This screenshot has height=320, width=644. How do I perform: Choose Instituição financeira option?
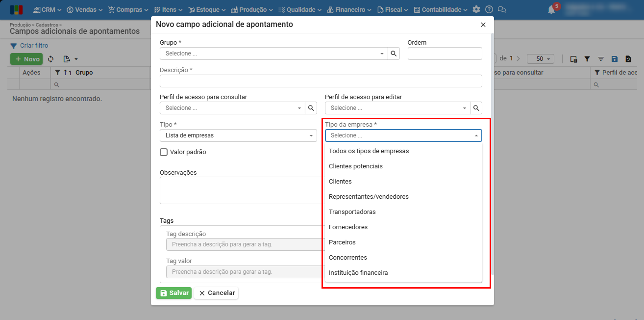tap(358, 273)
